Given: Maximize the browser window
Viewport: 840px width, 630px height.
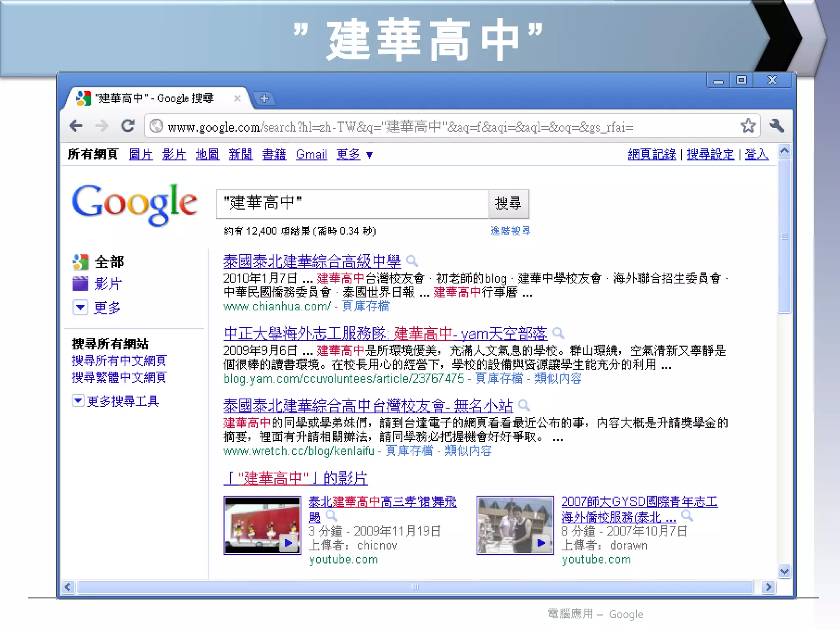Looking at the screenshot, I should coord(742,80).
